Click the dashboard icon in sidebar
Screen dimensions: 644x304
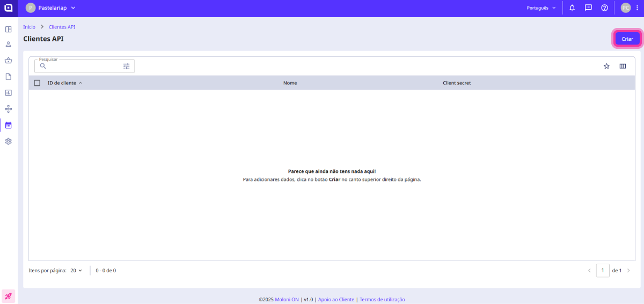(x=9, y=29)
